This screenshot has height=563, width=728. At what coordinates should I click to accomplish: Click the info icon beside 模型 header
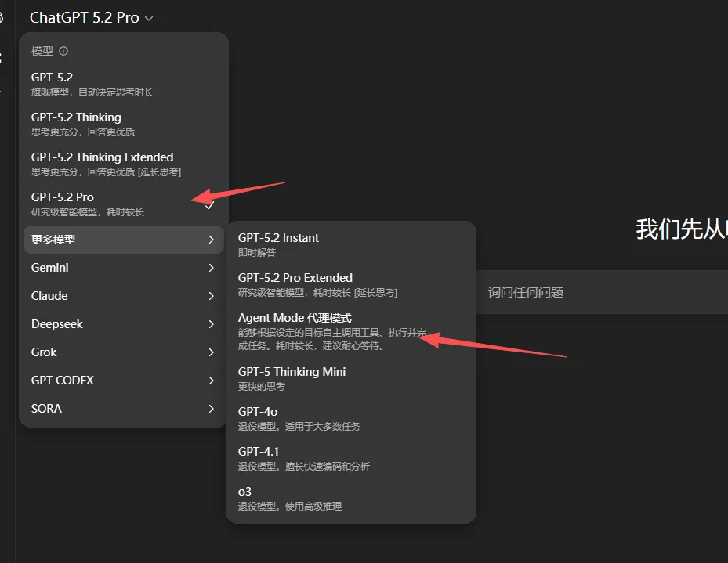point(63,51)
